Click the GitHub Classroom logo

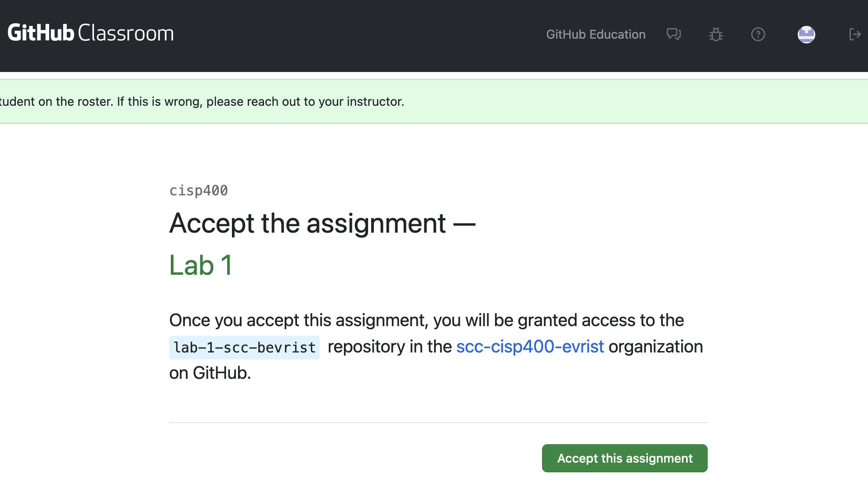click(90, 33)
